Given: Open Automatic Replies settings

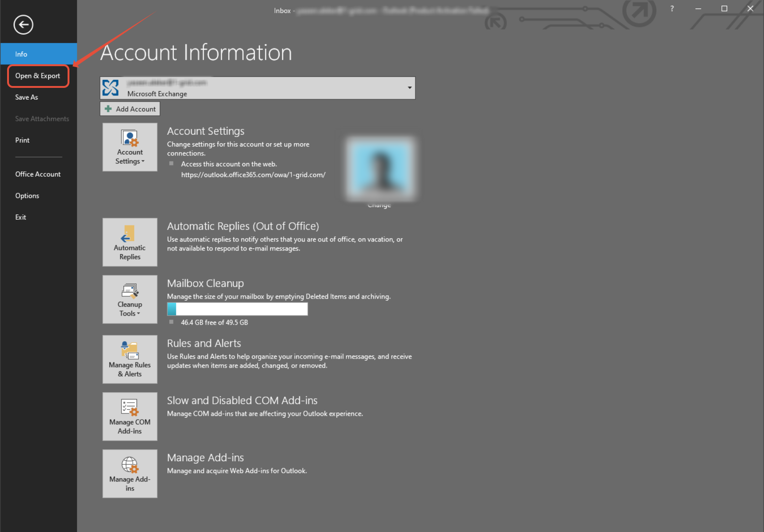Looking at the screenshot, I should [130, 242].
